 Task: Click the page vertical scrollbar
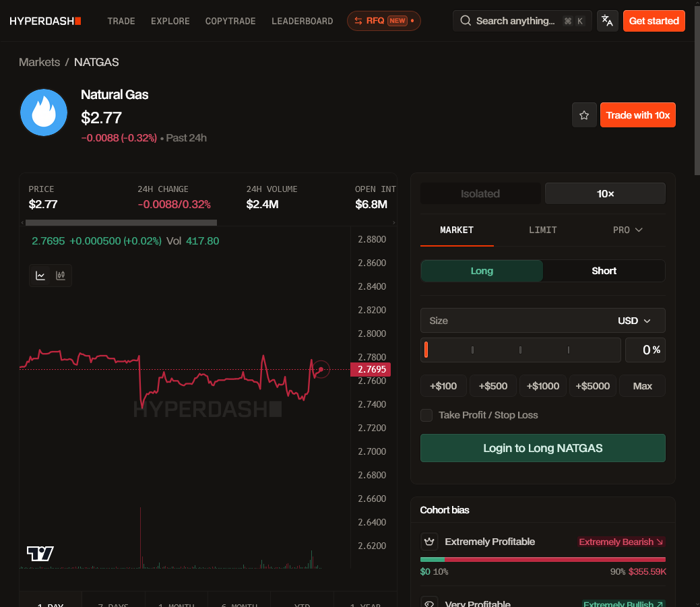[697, 89]
